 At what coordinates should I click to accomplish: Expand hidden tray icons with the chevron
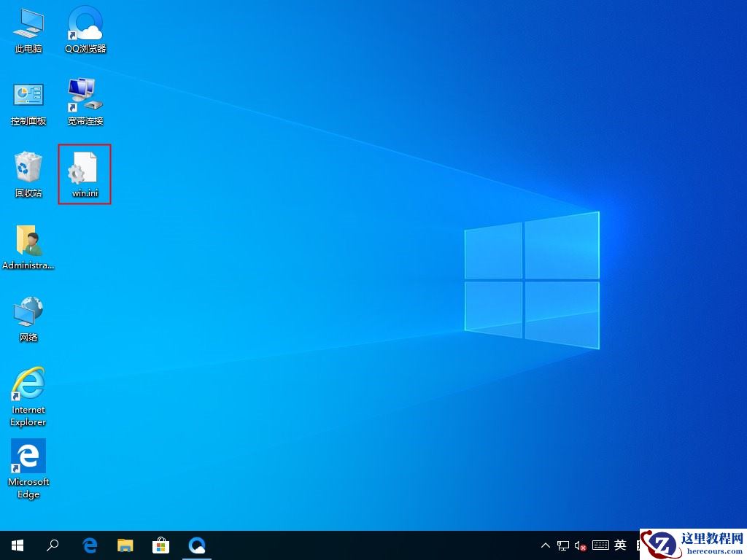click(x=546, y=545)
